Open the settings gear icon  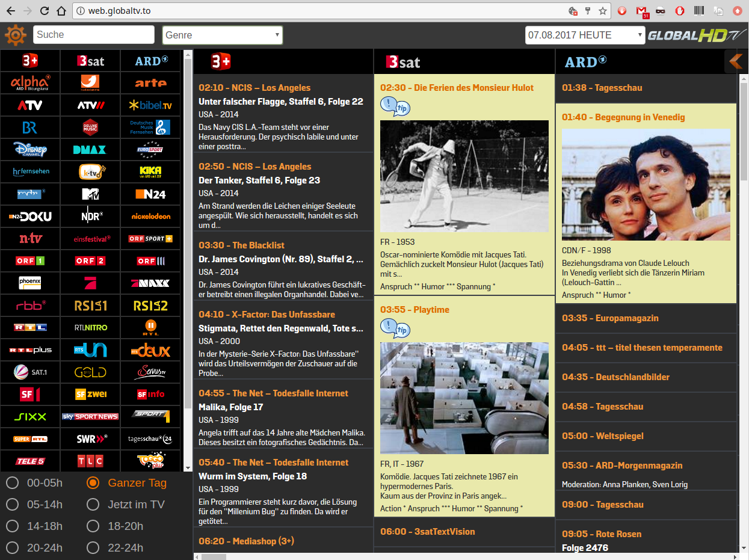16,35
